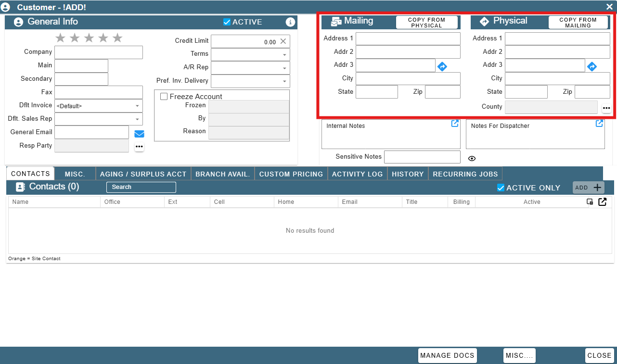Click COPY FROM PHYSICAL button

(x=427, y=23)
